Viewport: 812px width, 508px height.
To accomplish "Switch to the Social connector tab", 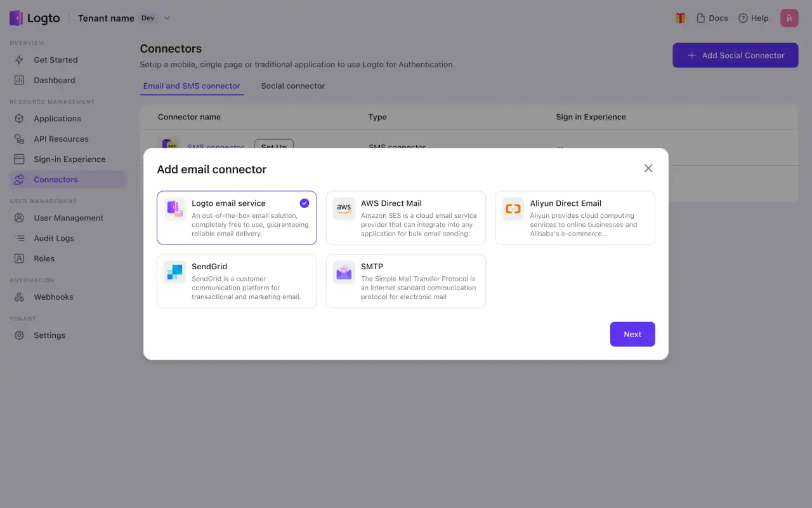I will pos(292,86).
